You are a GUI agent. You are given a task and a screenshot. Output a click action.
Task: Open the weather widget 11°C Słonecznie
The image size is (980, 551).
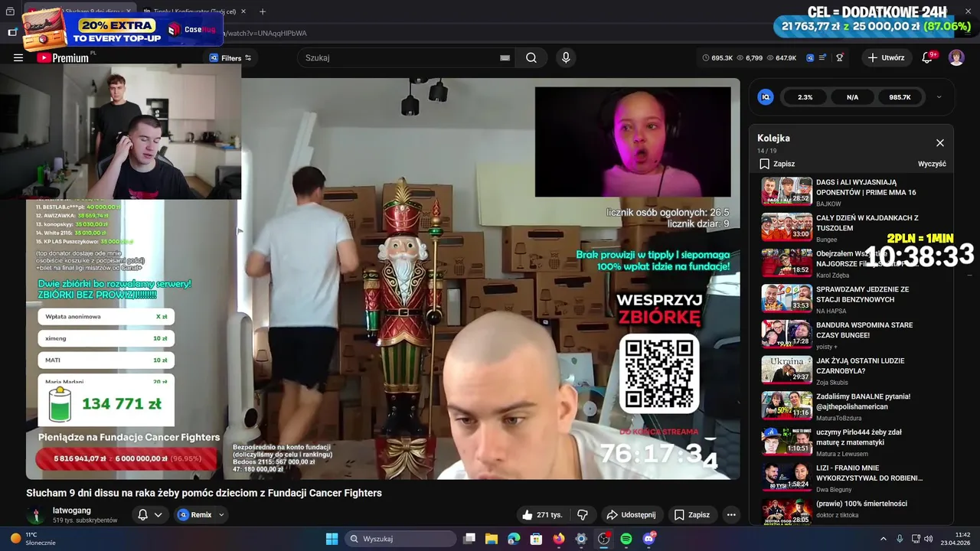pyautogui.click(x=33, y=539)
